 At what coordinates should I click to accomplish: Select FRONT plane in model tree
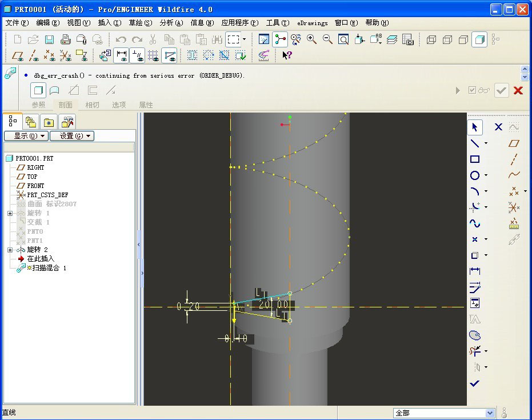[x=35, y=186]
